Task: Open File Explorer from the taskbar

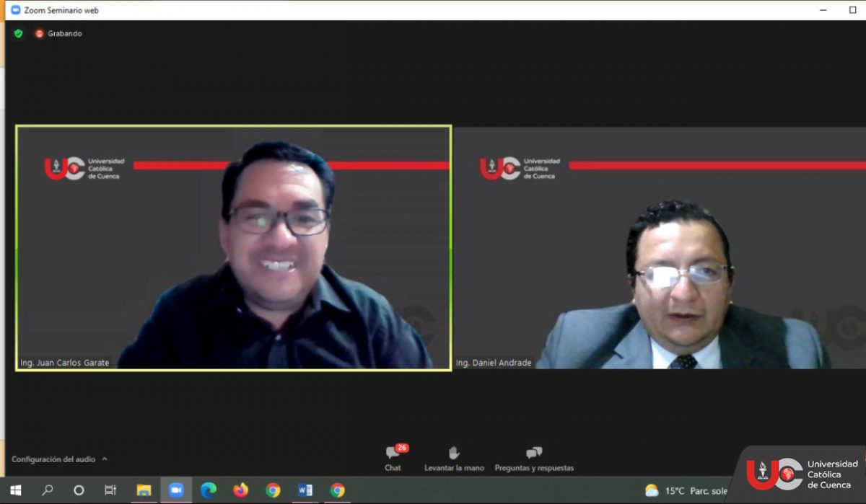Action: [144, 490]
